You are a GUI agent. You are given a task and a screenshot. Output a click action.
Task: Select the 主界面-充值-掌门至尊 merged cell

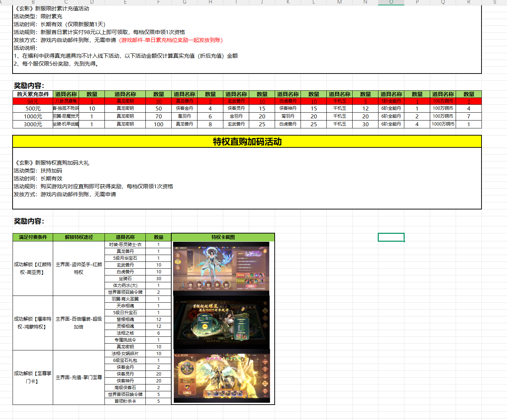[79, 377]
